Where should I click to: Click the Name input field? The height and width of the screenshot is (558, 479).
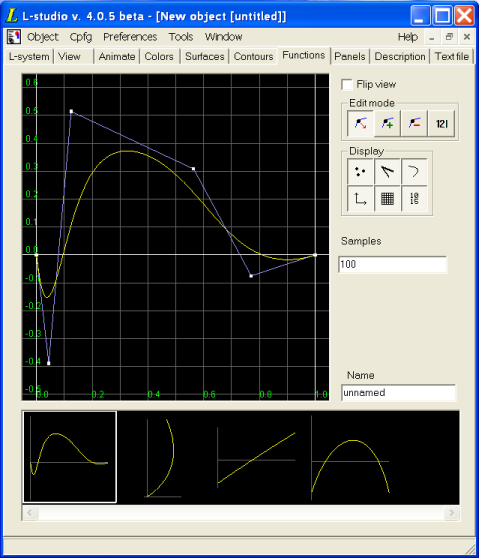[398, 393]
